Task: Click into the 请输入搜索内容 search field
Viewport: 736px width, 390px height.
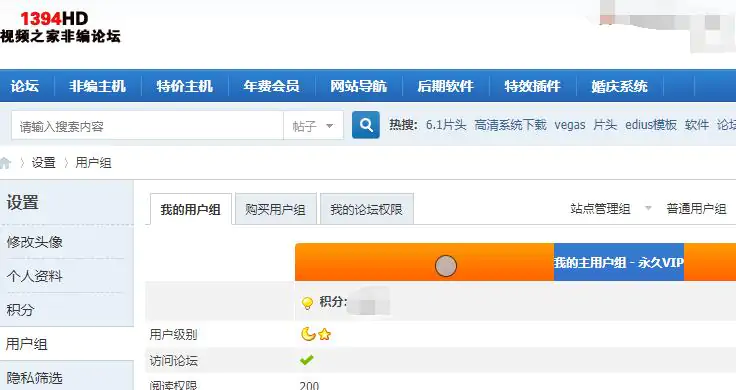Action: pyautogui.click(x=147, y=126)
